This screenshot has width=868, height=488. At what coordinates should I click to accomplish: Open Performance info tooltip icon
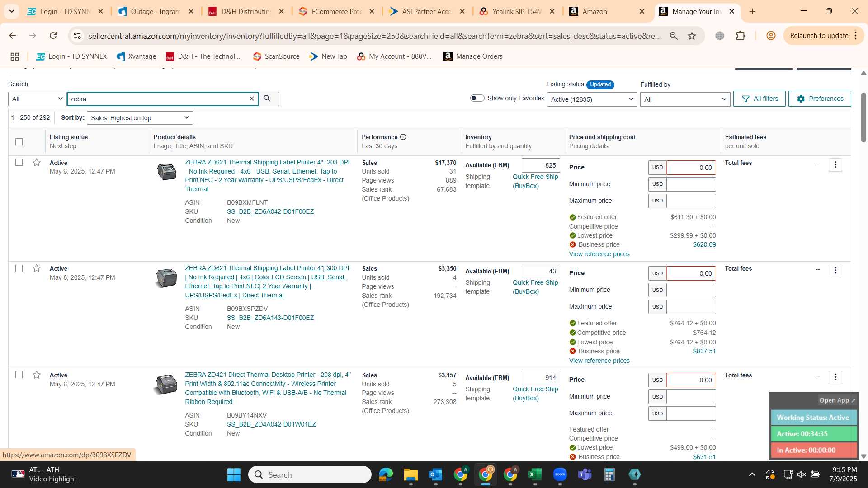403,137
